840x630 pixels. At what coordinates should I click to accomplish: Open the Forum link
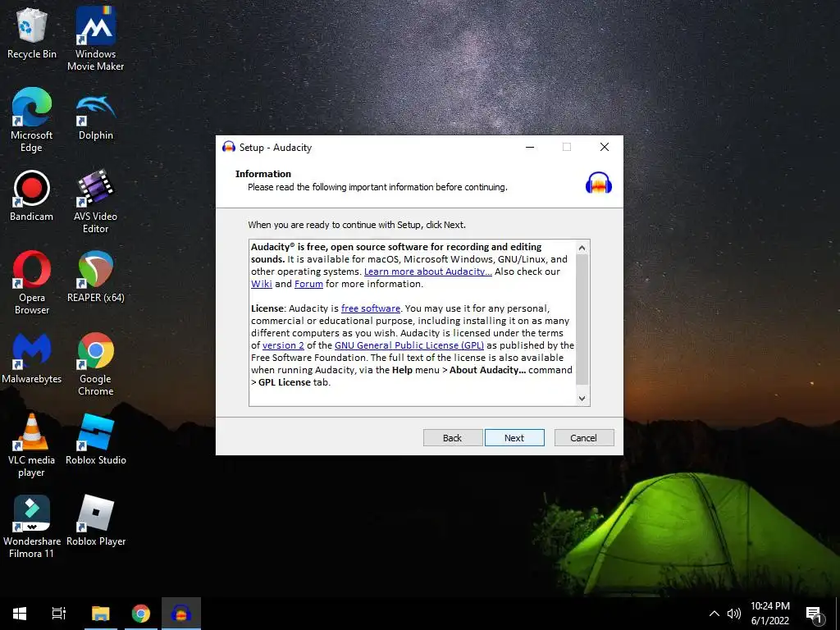click(308, 284)
